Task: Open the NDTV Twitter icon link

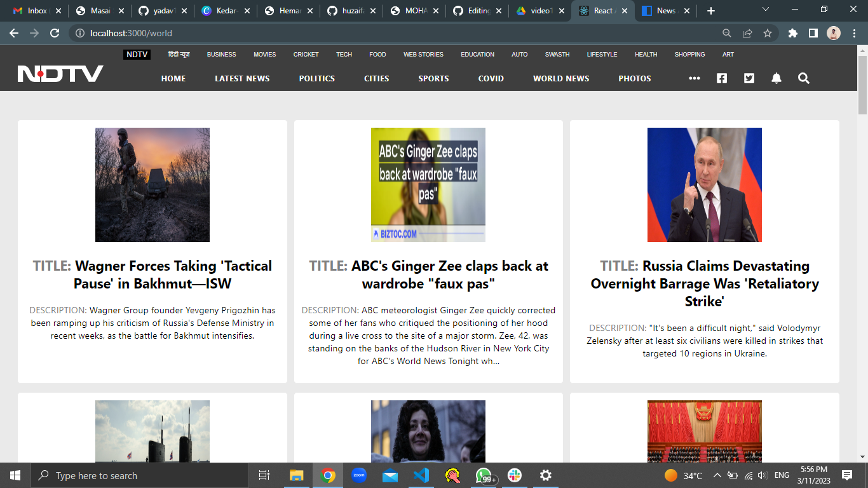Action: (749, 78)
